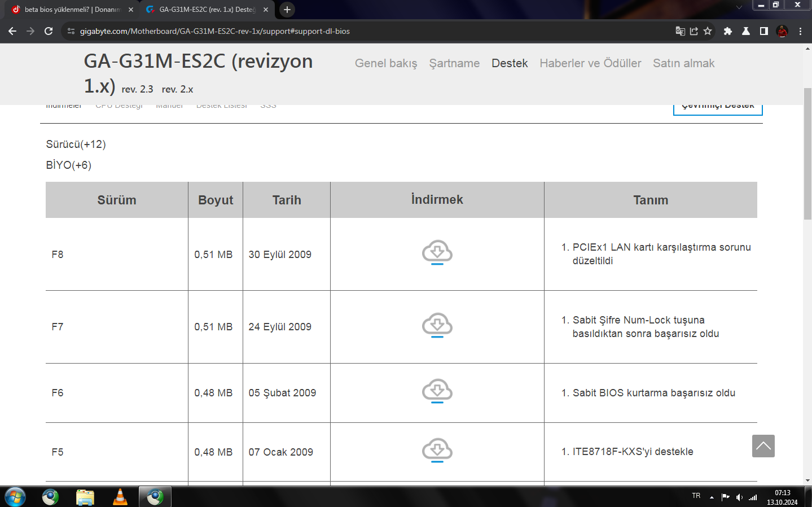The width and height of the screenshot is (812, 507).
Task: Click the Sabit BIOS kurtarma description
Action: (654, 393)
